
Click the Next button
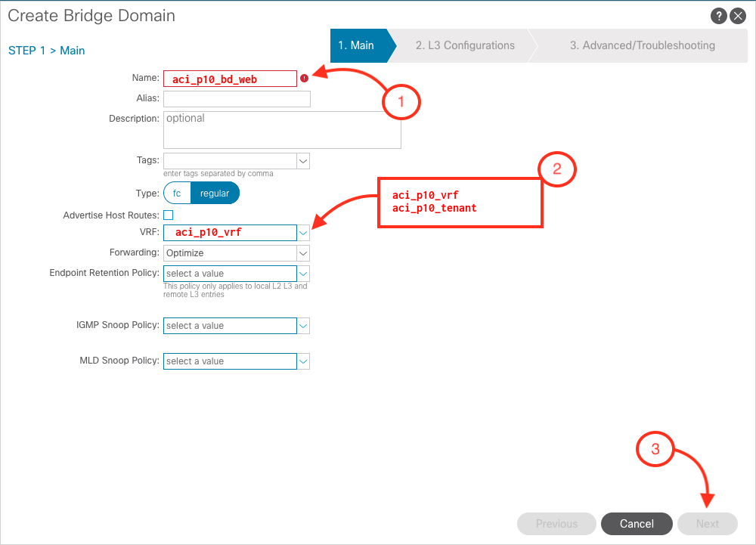[x=708, y=524]
